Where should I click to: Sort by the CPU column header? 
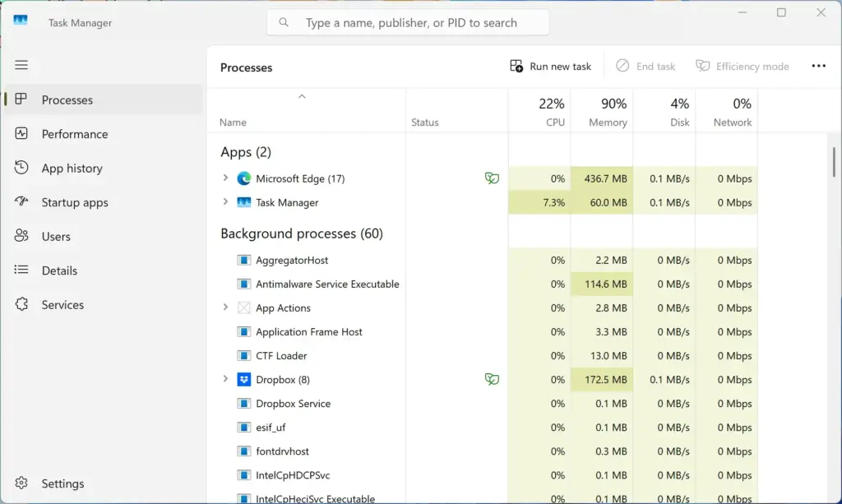pyautogui.click(x=539, y=110)
